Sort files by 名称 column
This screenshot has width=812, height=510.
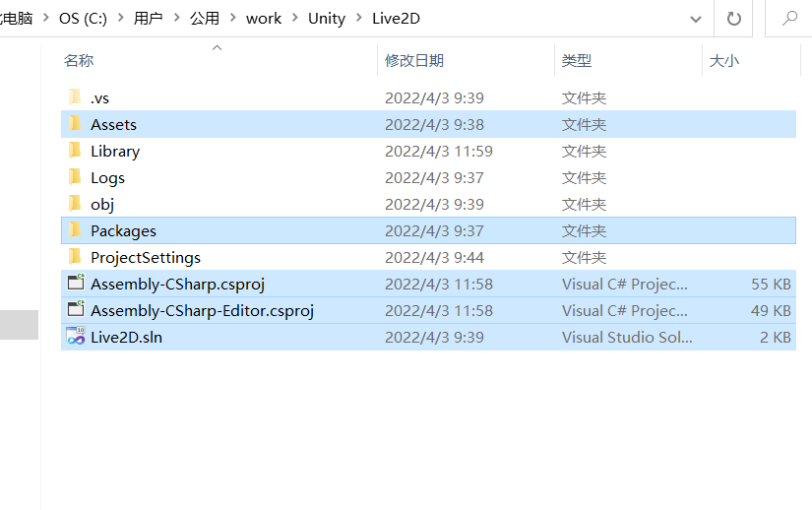pyautogui.click(x=79, y=61)
